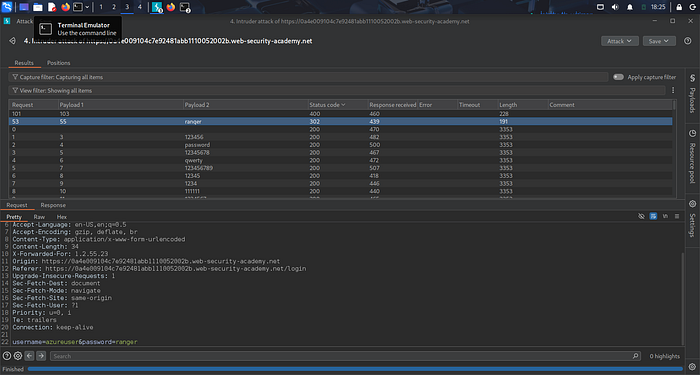The image size is (700, 375).
Task: Go to the next search match
Action: pos(41,356)
